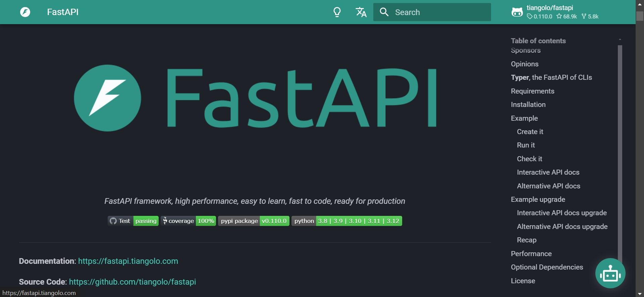Click the 5.8k forks count
Screen dimensions: 644x297
pos(590,16)
